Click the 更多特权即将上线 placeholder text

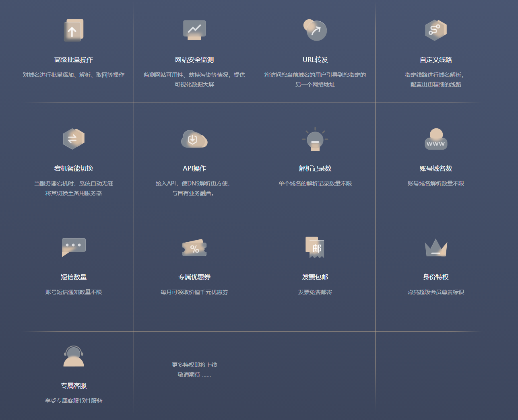click(194, 365)
